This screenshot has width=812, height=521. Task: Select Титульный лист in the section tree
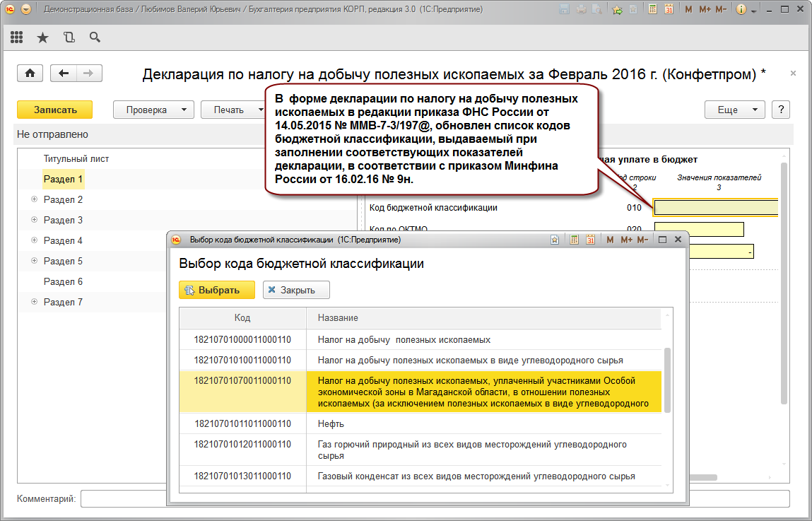click(76, 159)
